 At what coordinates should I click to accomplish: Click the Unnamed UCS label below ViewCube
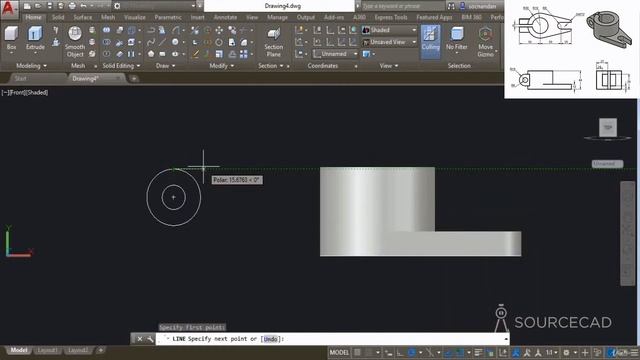607,164
